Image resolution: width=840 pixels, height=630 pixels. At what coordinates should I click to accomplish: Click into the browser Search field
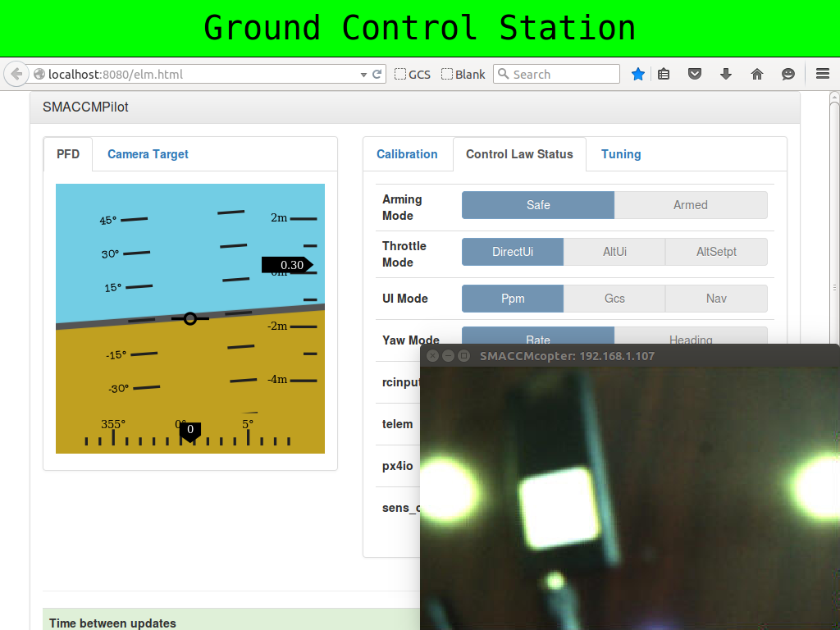point(563,74)
